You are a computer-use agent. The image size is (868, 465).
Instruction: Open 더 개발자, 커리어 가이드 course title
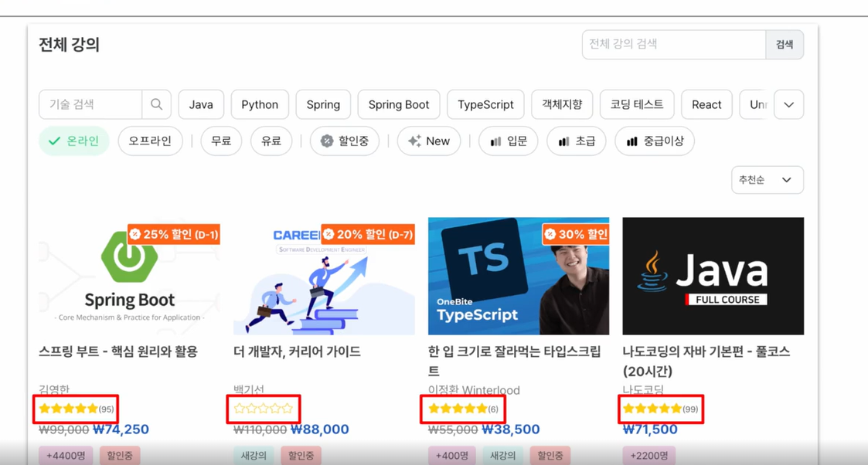tap(297, 351)
